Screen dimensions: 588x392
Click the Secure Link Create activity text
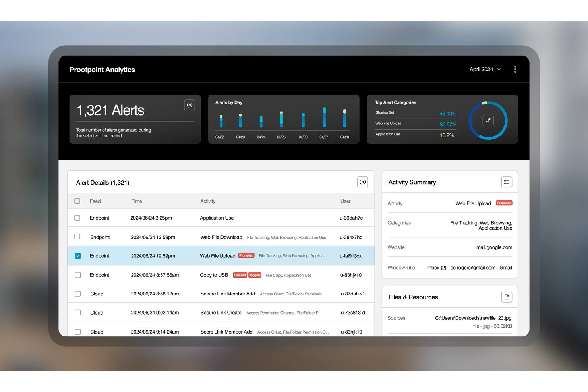pos(221,313)
